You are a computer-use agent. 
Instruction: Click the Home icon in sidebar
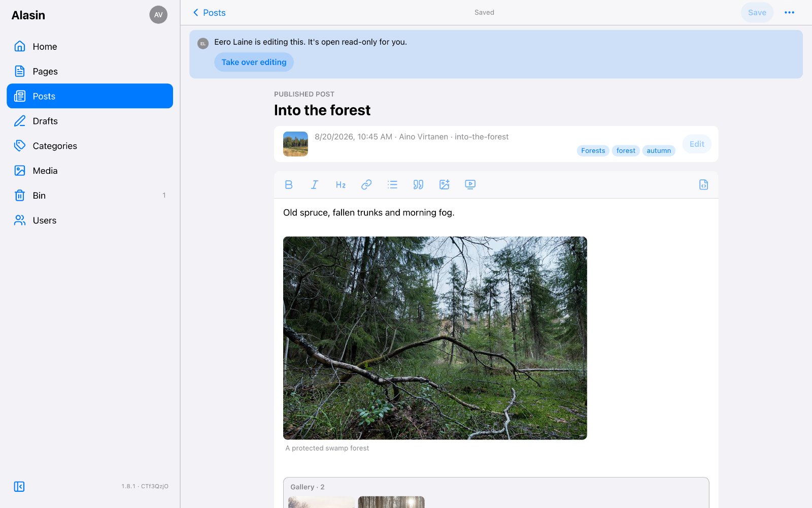click(20, 46)
